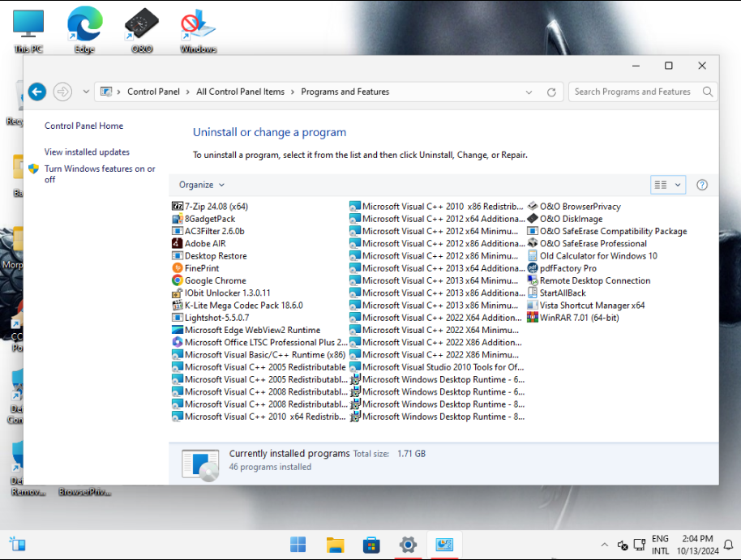Screen dimensions: 741x560
Task: Refresh the Programs and Features list
Action: point(551,92)
